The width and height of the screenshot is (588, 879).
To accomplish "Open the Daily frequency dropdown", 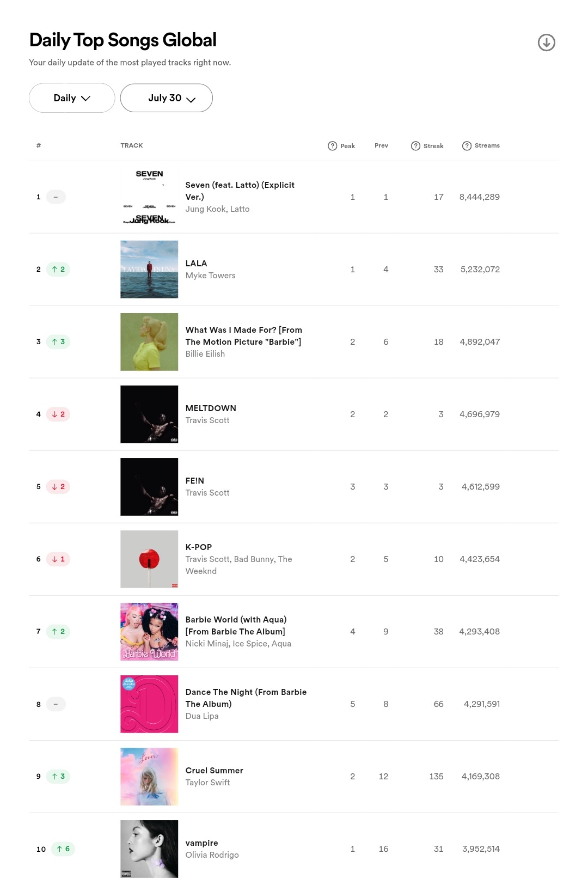I will pyautogui.click(x=72, y=98).
